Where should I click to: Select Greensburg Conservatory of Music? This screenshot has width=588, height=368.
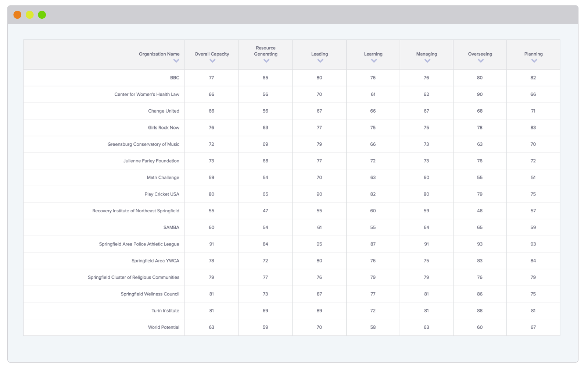pyautogui.click(x=143, y=144)
